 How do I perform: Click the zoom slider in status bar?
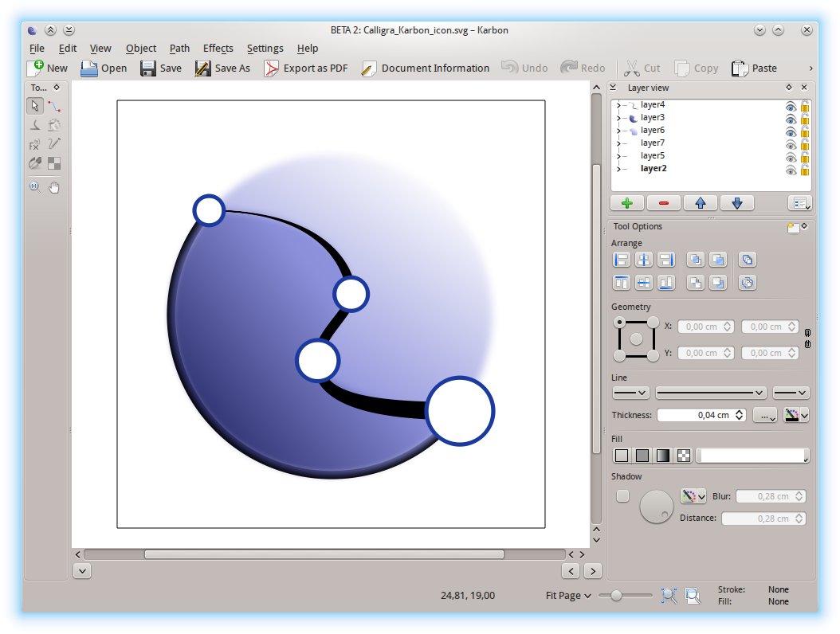[625, 596]
